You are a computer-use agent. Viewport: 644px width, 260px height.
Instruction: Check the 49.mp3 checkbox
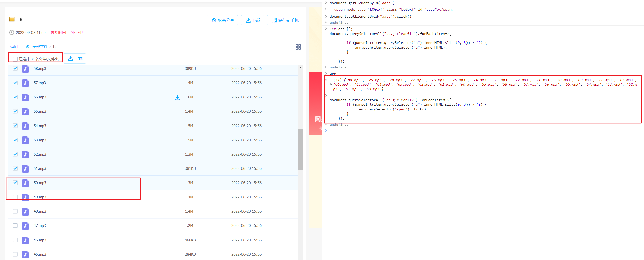(15, 197)
